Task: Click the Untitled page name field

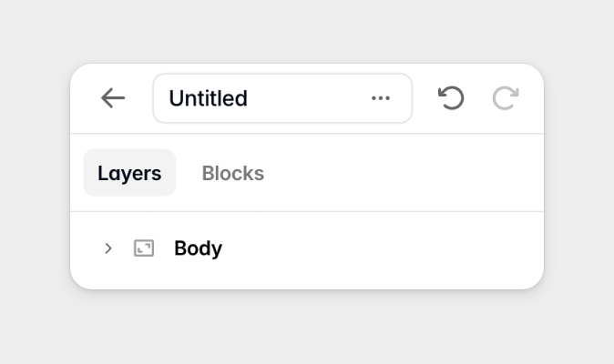Action: (255, 98)
